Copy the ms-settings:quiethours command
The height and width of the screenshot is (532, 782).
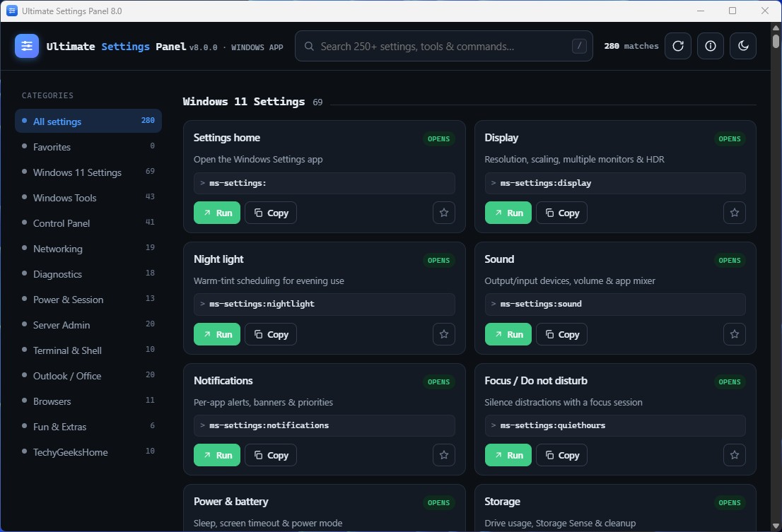tap(561, 455)
